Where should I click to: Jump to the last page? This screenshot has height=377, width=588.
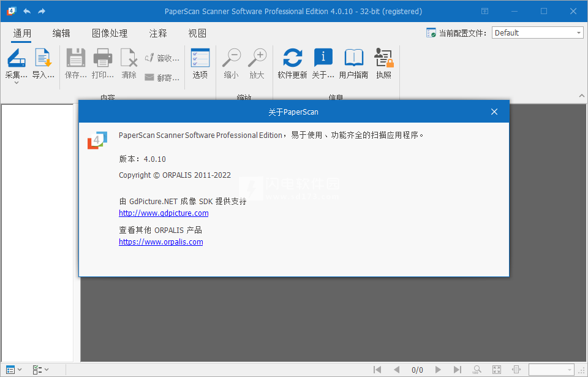tap(458, 370)
